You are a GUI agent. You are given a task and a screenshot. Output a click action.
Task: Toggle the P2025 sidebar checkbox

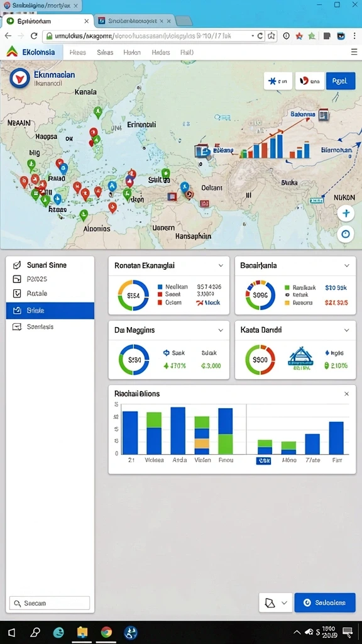(x=17, y=279)
